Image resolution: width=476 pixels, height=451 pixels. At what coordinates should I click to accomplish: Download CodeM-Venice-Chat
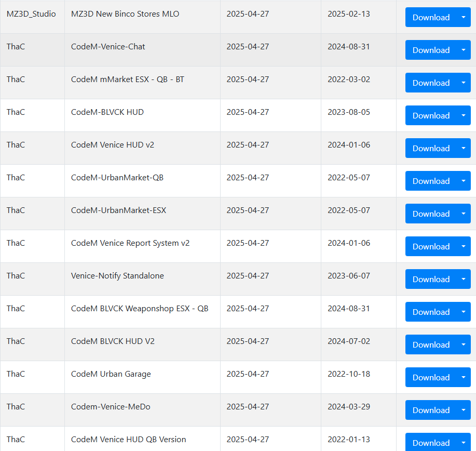(431, 50)
